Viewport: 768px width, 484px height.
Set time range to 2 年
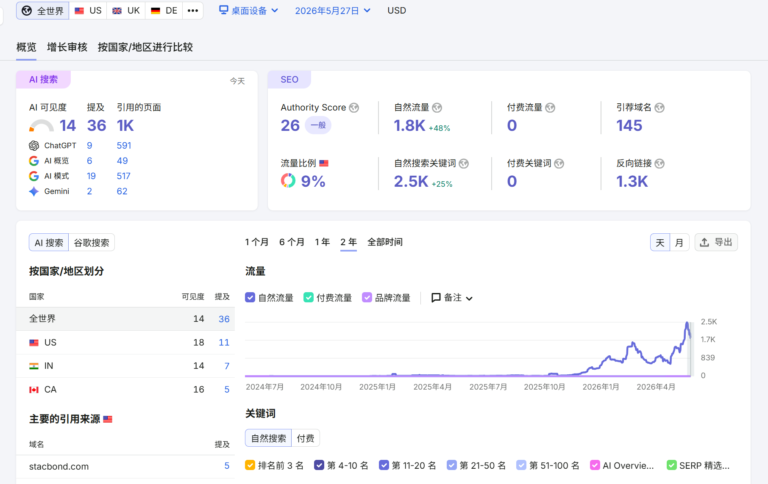[x=348, y=242]
